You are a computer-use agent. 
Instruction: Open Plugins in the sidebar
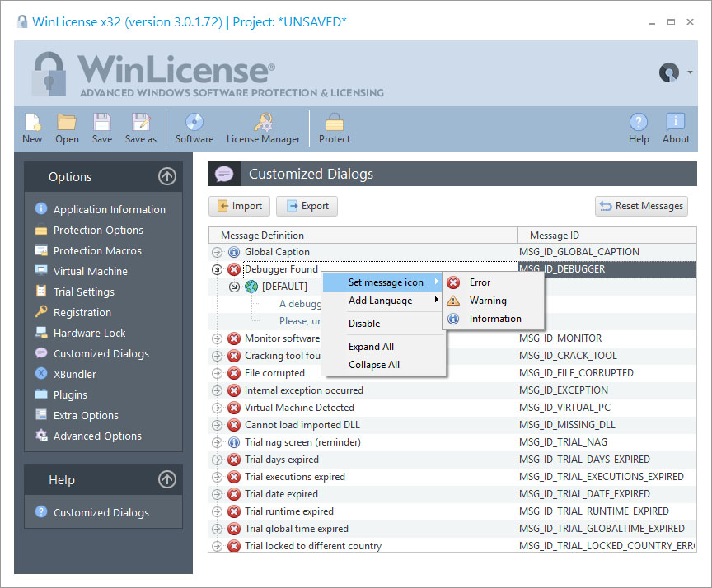(x=70, y=394)
